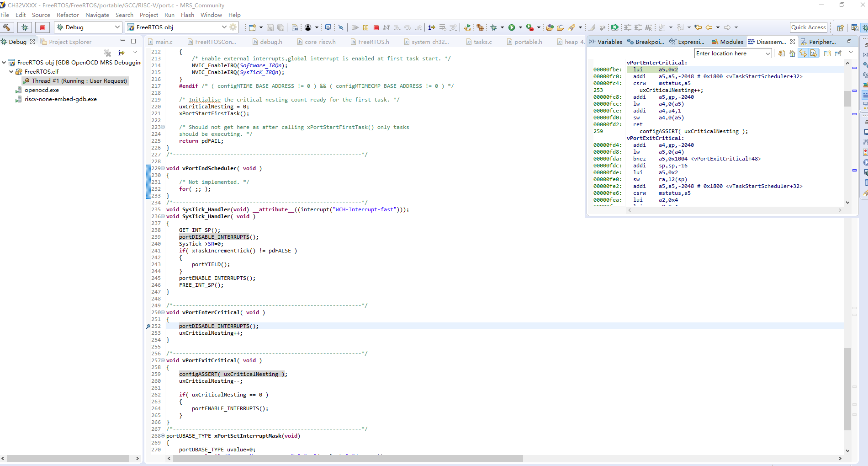Open the disassembly location dropdown arrow
Image resolution: width=868 pixels, height=466 pixels.
(x=768, y=54)
